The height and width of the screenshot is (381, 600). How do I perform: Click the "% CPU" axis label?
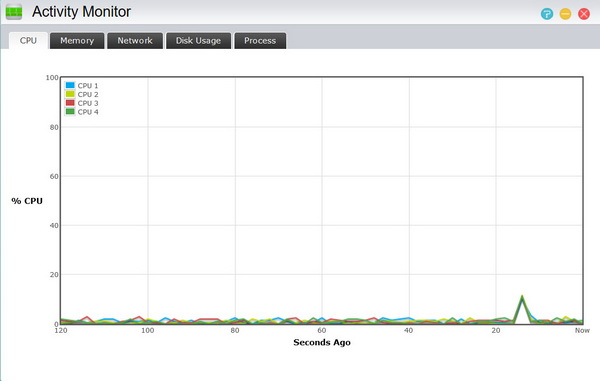(x=27, y=201)
